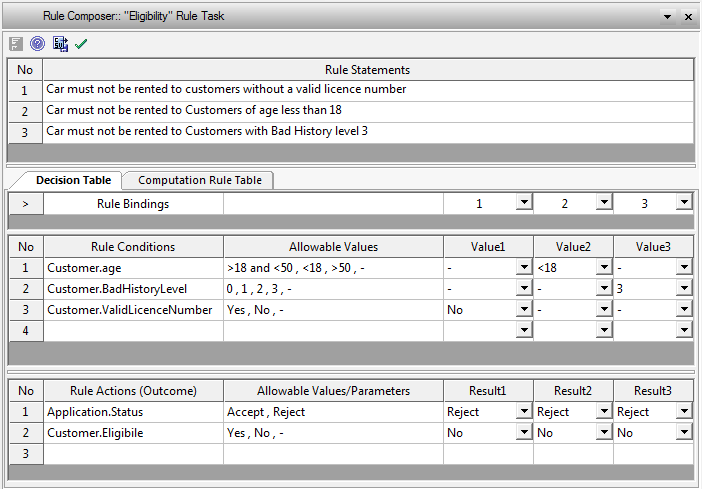Select the Customer.BadHistoryLevel condition cell
Viewport: 702px width, 489px height.
pos(133,289)
